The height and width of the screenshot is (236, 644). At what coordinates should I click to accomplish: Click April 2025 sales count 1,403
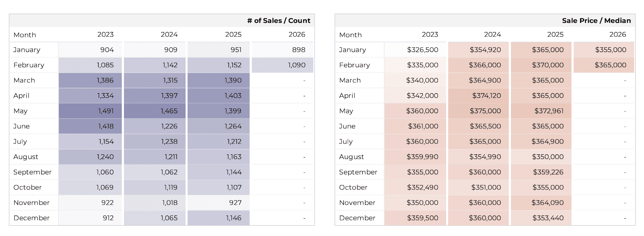click(x=233, y=96)
